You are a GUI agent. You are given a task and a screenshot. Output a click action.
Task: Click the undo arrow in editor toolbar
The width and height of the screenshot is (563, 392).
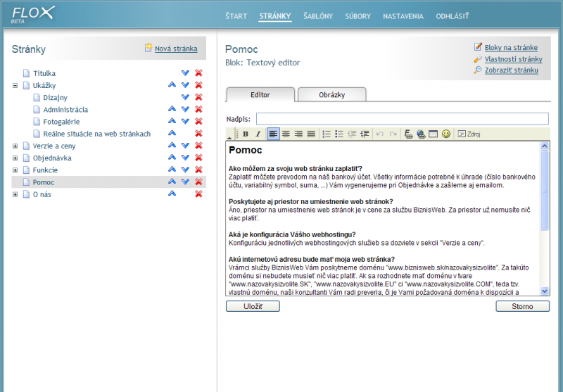(x=380, y=134)
